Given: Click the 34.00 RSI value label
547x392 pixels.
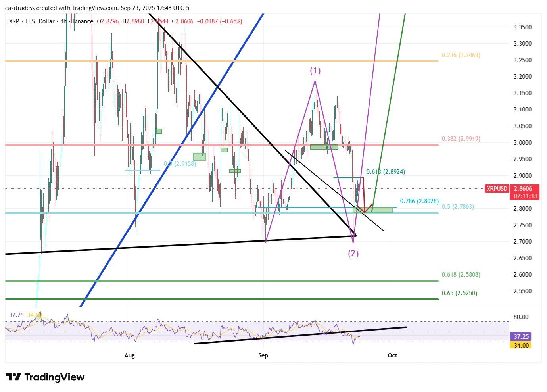Looking at the screenshot, I should pyautogui.click(x=520, y=345).
